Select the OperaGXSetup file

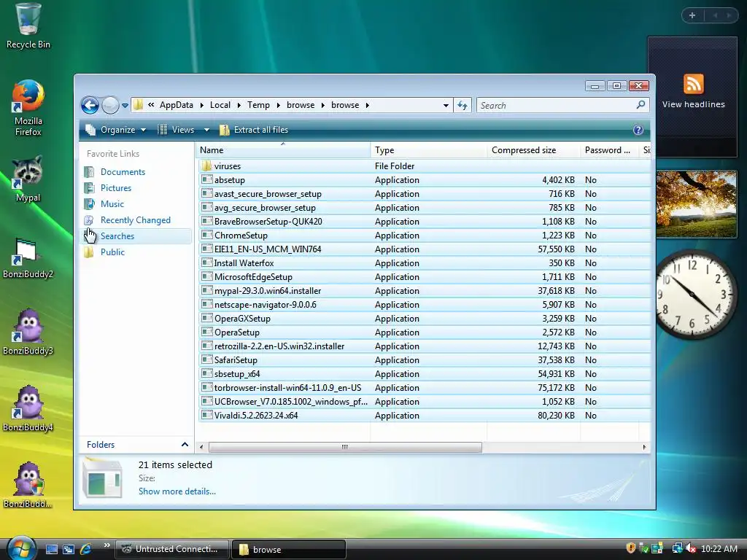click(424, 318)
